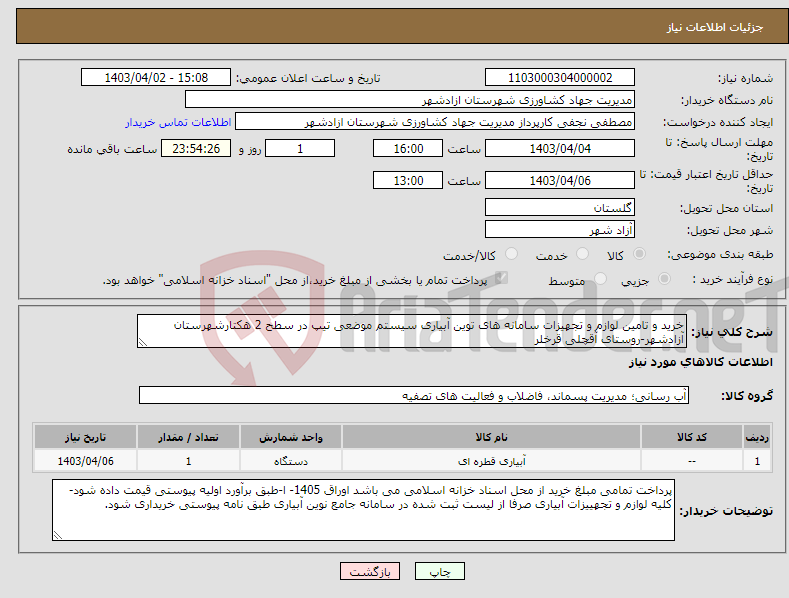Select the کالا radio button

point(639,254)
